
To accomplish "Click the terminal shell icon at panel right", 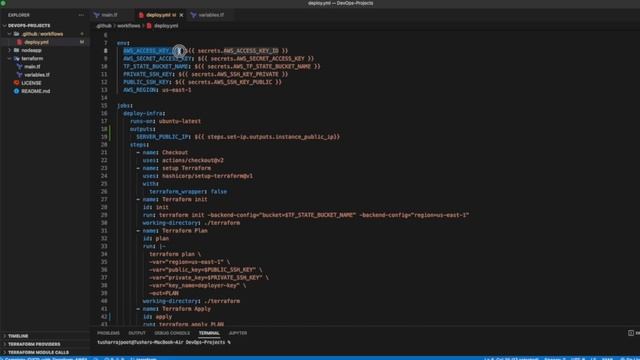I will pos(631,333).
